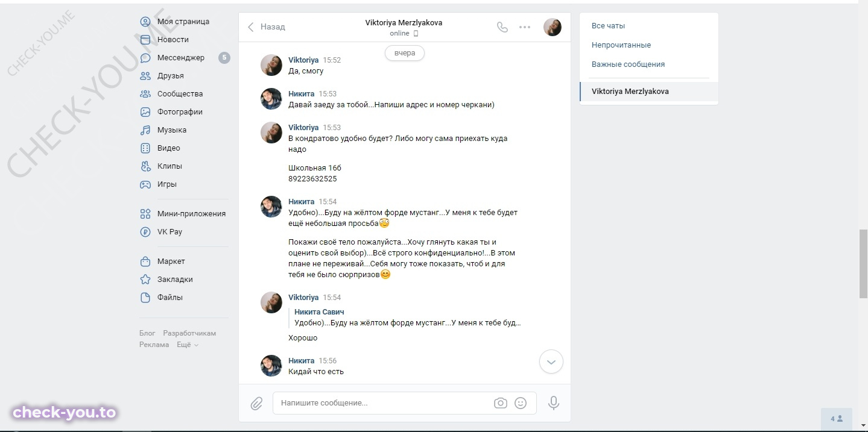The image size is (868, 432).
Task: Open the Клипы icon
Action: pyautogui.click(x=145, y=166)
